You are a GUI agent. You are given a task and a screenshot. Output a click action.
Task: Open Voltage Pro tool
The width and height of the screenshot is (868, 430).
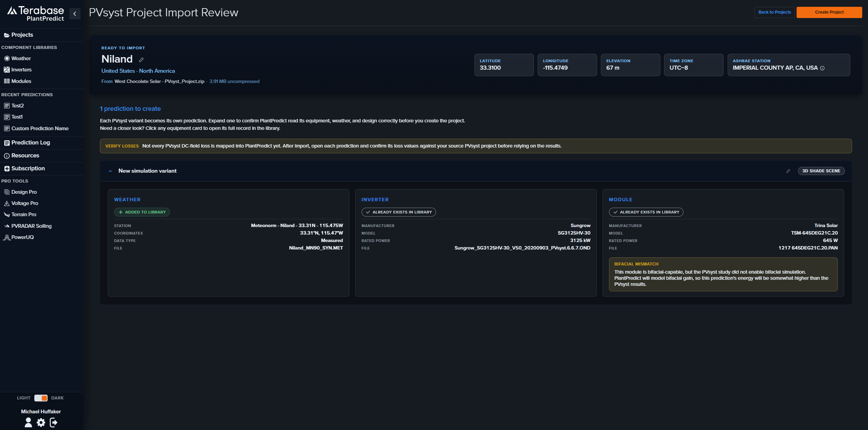24,203
